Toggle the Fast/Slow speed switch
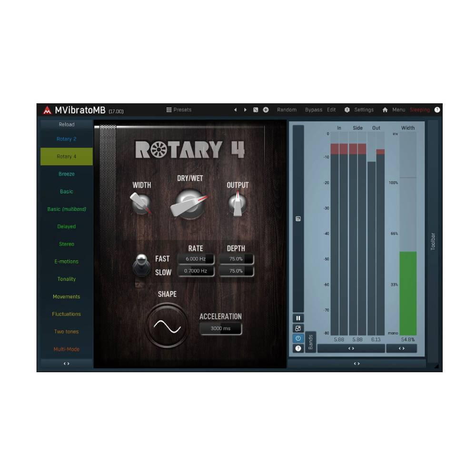 [x=141, y=265]
